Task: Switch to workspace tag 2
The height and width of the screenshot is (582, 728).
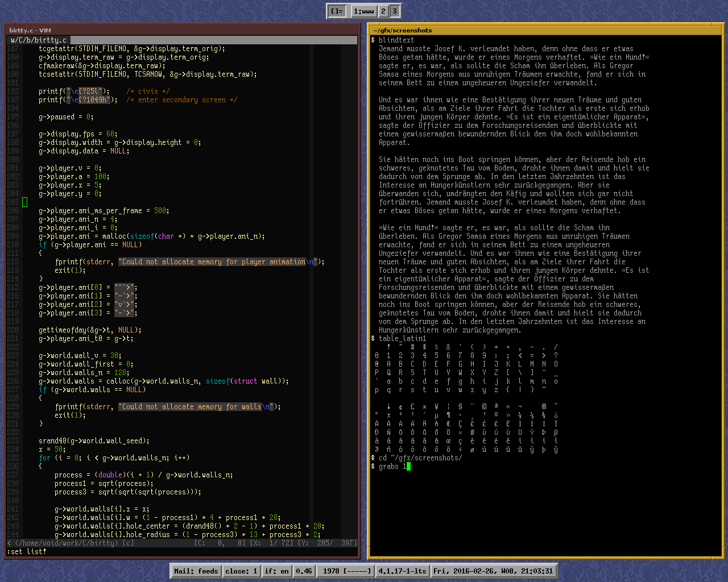Action: coord(383,11)
